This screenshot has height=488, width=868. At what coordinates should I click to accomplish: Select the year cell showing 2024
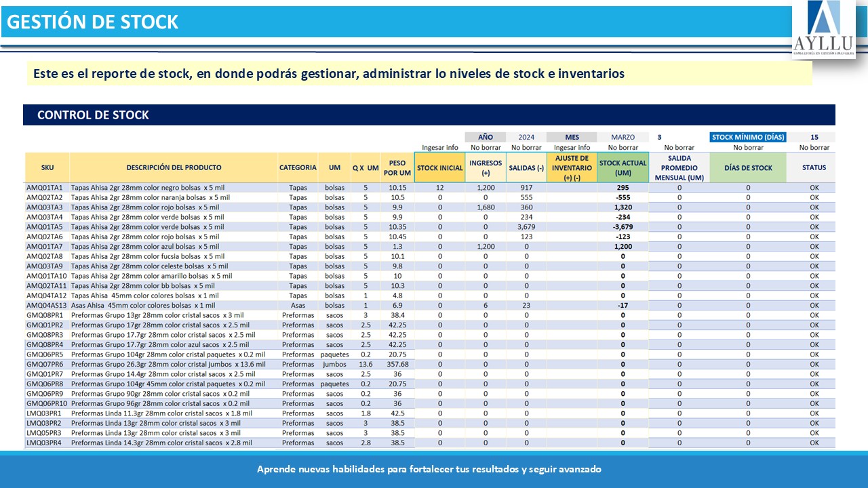coord(526,137)
